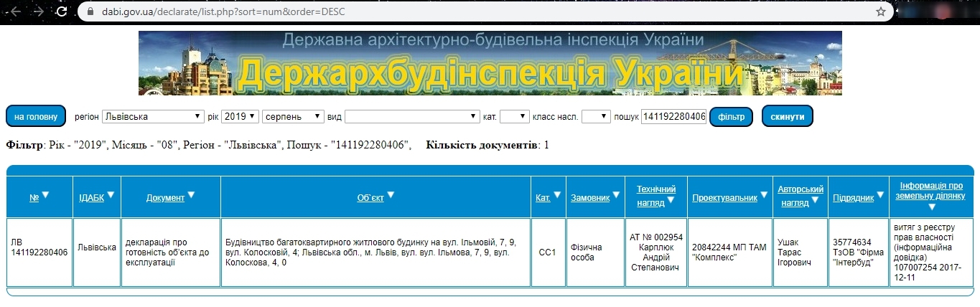Open the рік dropdown showing 2019

240,116
